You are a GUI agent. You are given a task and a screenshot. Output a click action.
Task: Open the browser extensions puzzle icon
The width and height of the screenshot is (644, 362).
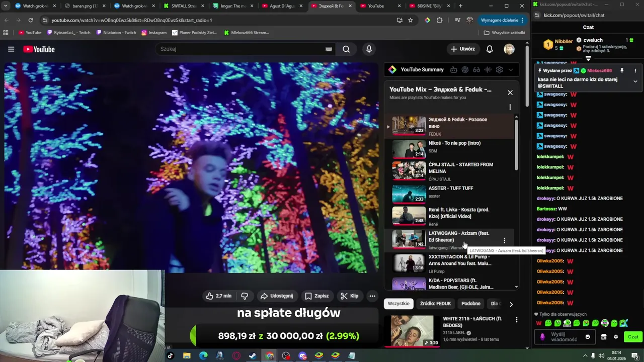[x=440, y=20]
